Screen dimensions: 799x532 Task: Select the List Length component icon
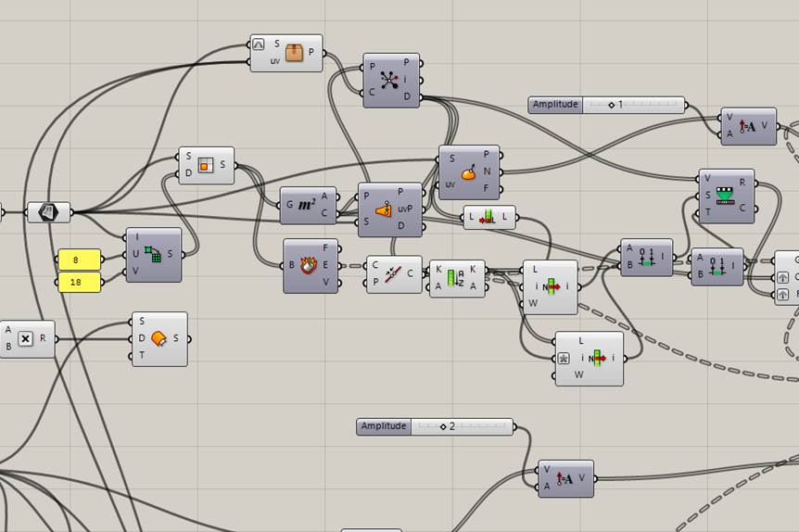(489, 218)
